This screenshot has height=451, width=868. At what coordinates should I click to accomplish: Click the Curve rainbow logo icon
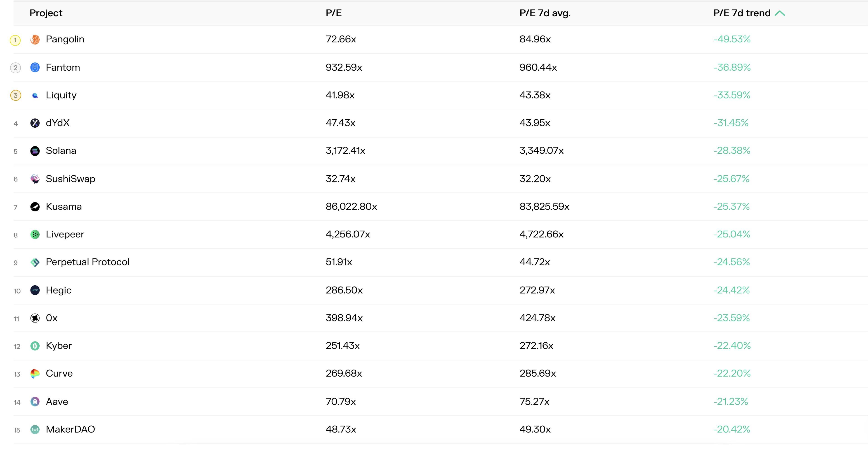click(35, 374)
